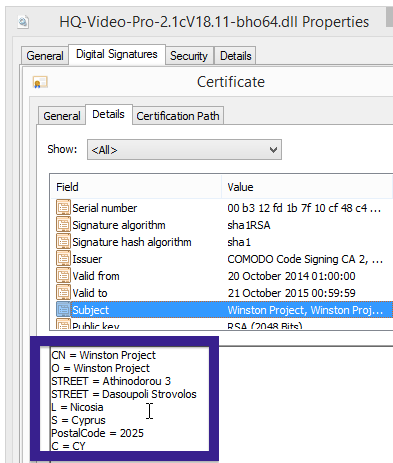Screen dimensions: 393x463
Task: Click the COMODO Code Signing CA 2 value
Action: click(305, 259)
